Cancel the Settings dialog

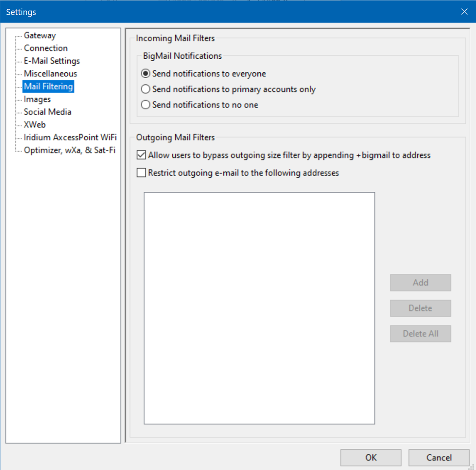point(439,458)
